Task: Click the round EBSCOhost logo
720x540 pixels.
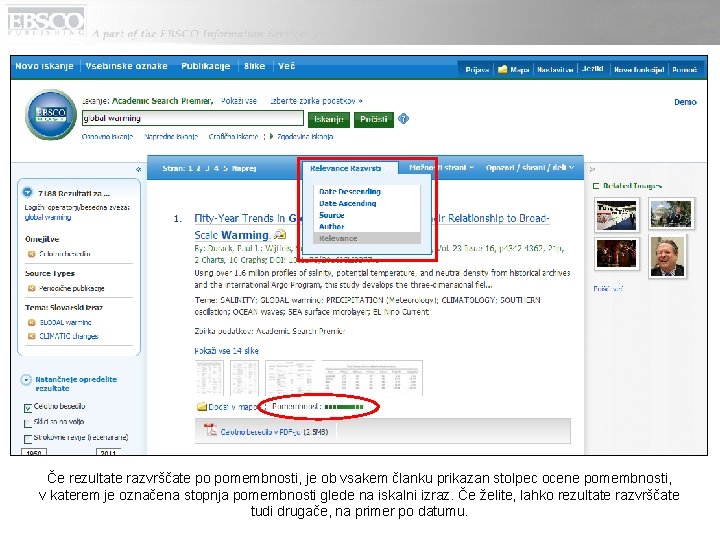Action: pos(51,115)
